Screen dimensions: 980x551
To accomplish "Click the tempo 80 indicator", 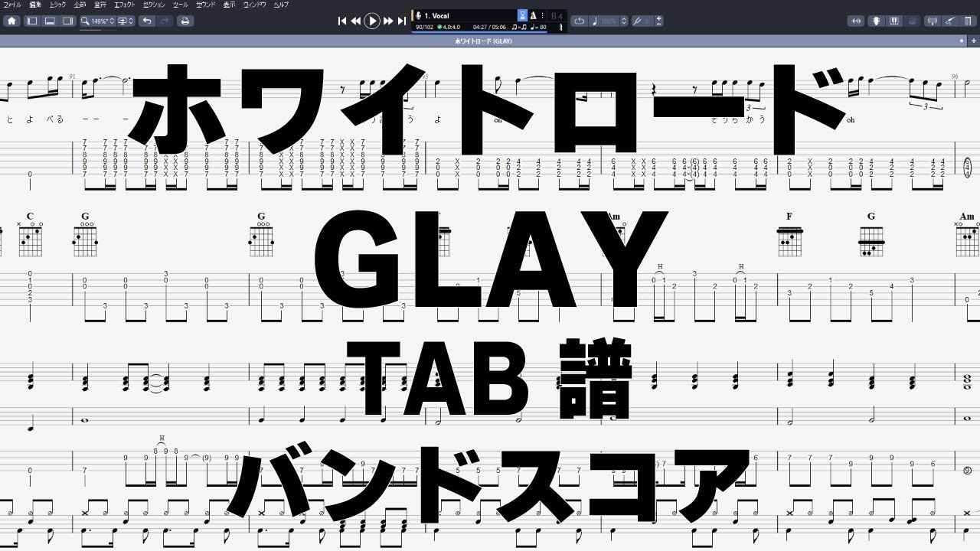I will click(539, 27).
